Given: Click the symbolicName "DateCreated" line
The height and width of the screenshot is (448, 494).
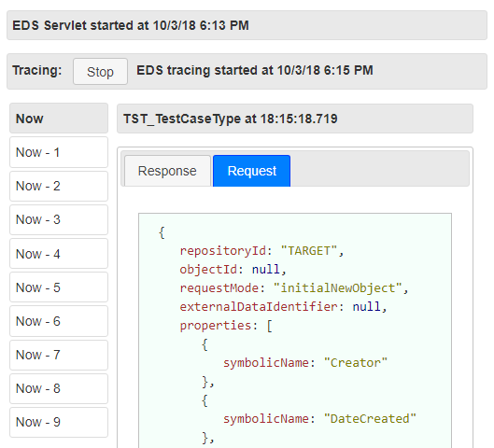Looking at the screenshot, I should coord(319,419).
